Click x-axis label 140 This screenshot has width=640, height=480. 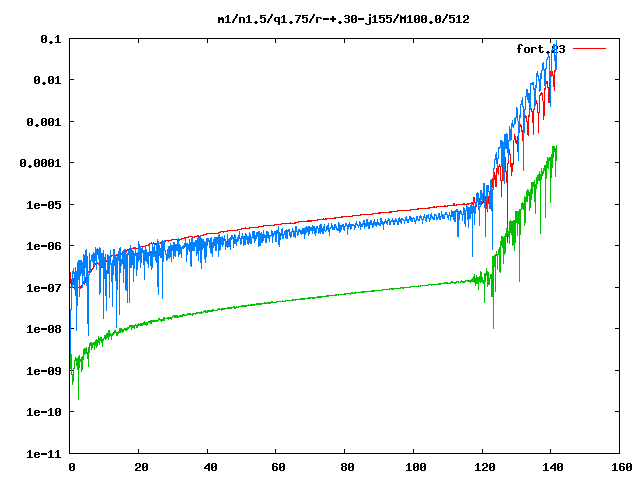coord(553,467)
